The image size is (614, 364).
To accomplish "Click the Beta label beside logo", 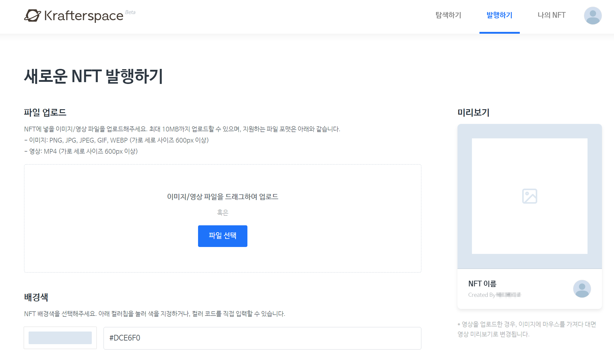I will point(130,12).
